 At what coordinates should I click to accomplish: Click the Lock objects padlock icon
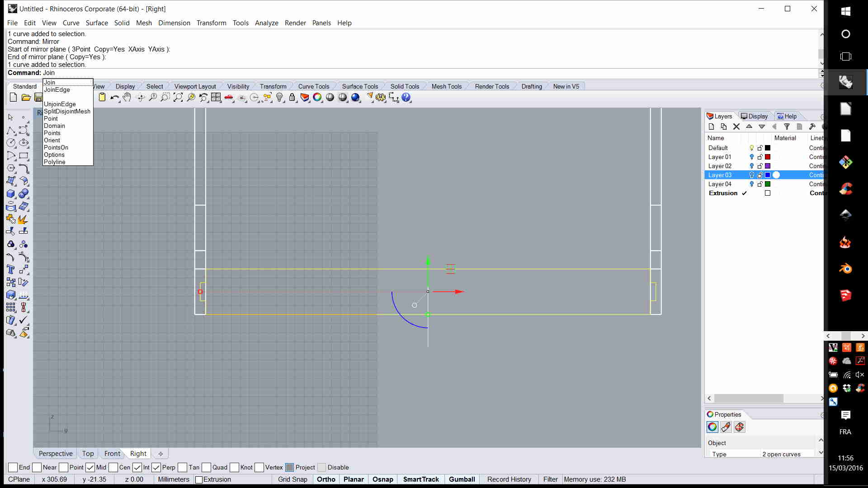pos(292,98)
